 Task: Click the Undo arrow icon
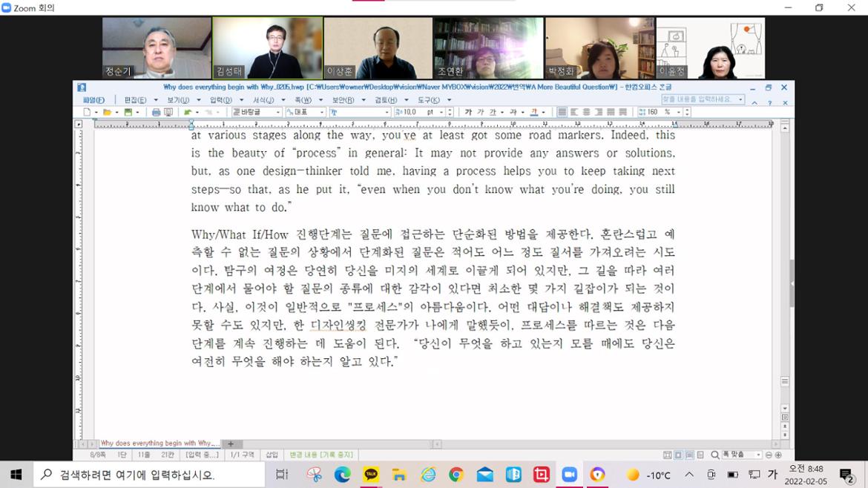point(188,112)
